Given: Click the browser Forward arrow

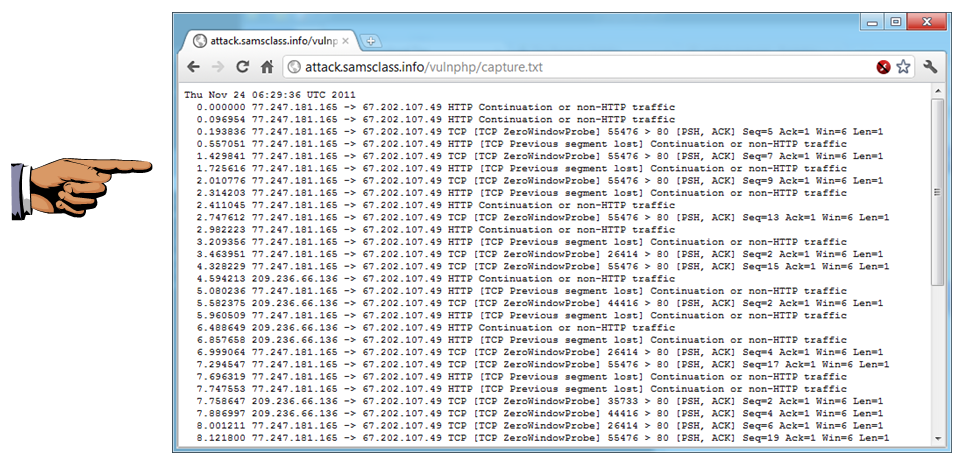Looking at the screenshot, I should pyautogui.click(x=218, y=67).
